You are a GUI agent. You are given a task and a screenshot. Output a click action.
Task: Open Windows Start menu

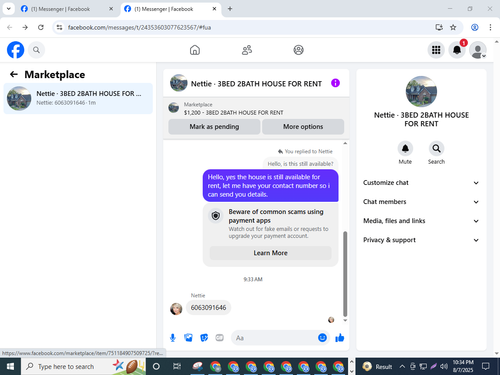coord(10,367)
